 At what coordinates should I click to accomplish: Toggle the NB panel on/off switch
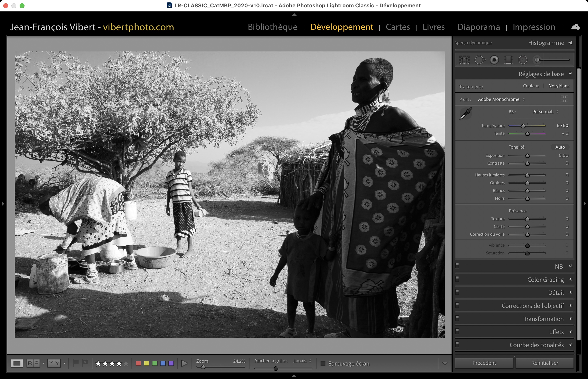[457, 265]
